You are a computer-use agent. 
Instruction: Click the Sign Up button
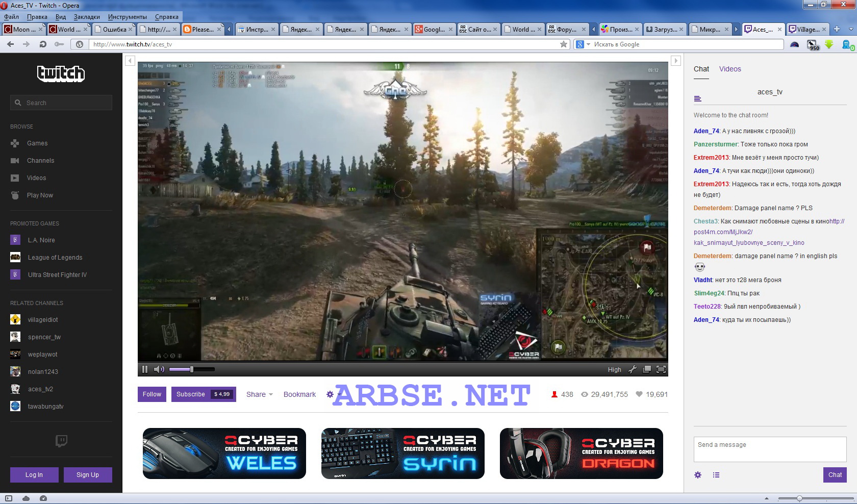click(88, 475)
